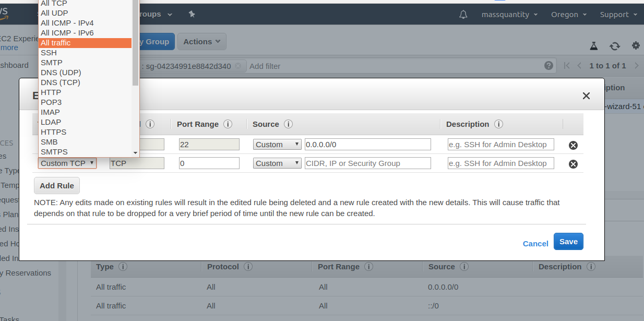Open the Custom TCP type dropdown
Viewport: 644px width, 321px height.
pos(67,163)
